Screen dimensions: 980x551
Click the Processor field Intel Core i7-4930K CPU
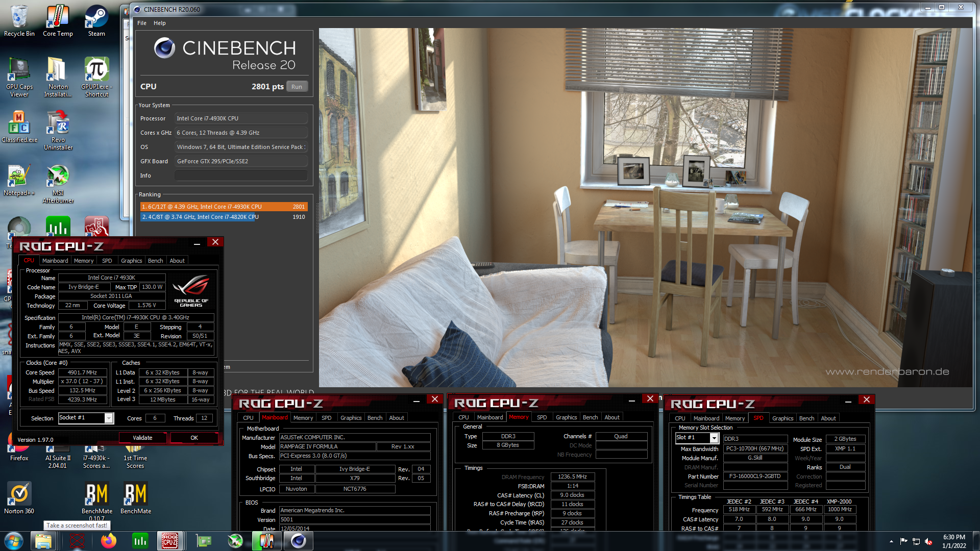point(241,118)
